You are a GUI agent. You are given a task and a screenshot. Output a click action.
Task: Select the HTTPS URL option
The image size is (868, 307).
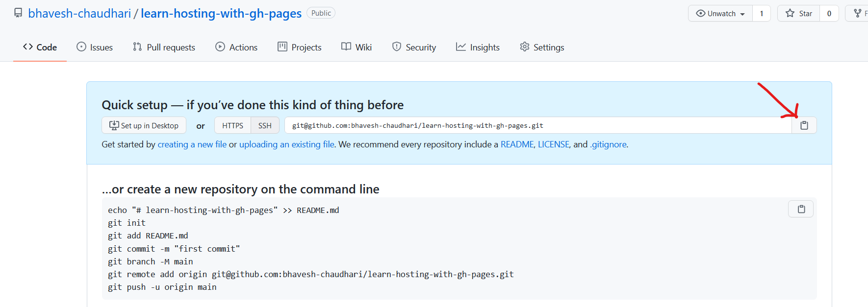point(232,125)
